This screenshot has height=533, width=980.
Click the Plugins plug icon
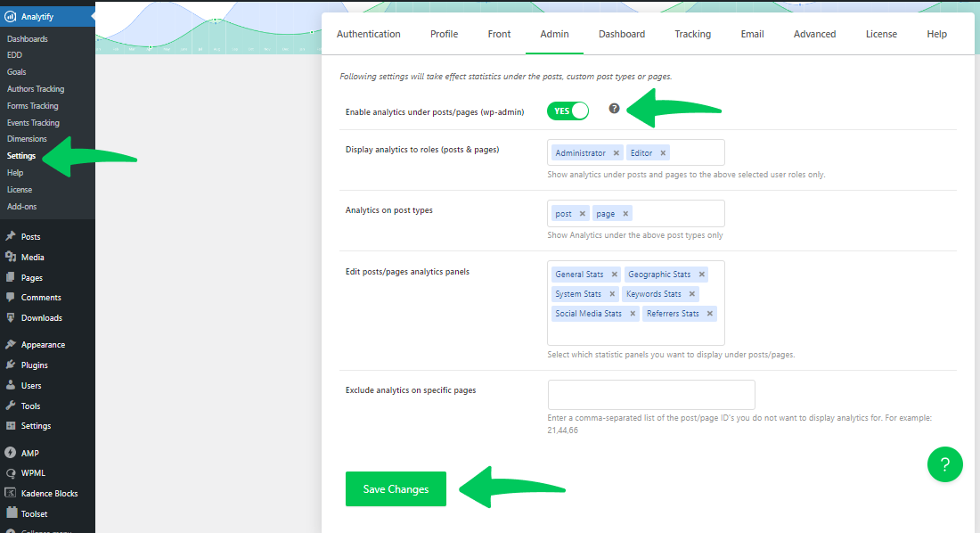[x=10, y=365]
